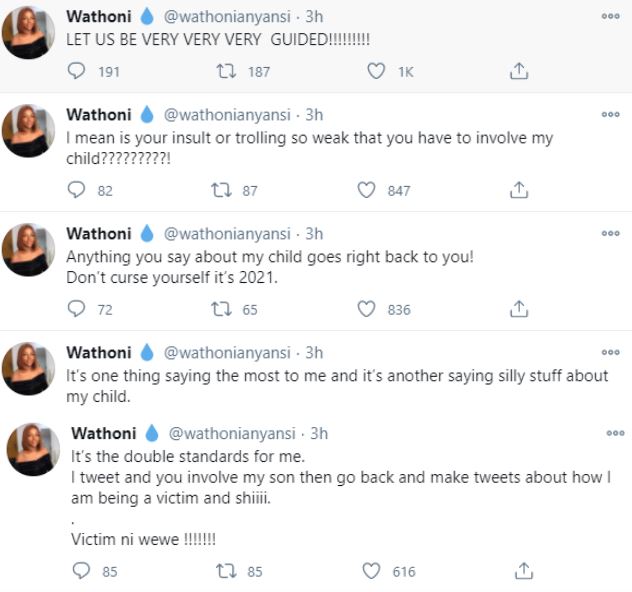Viewport: 632px width, 592px height.
Task: Open the 3h timestamp on 'double standards' tweet
Action: point(319,433)
